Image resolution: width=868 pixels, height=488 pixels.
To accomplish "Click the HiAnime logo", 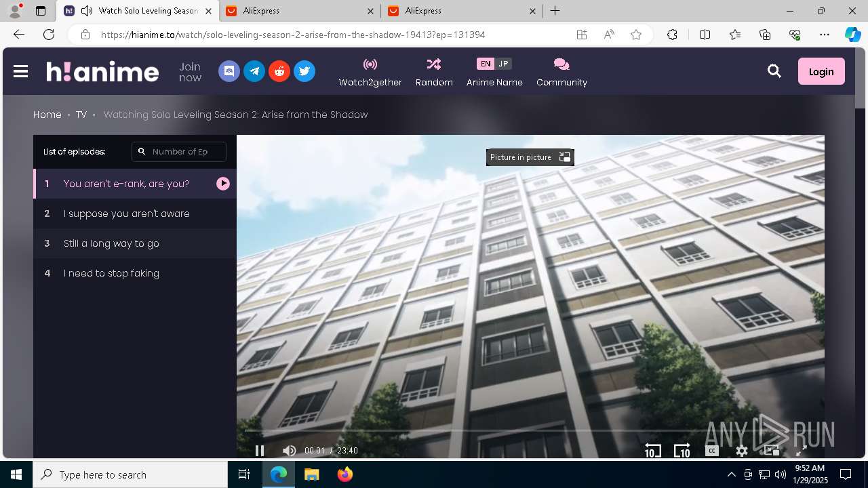I will pos(102,71).
